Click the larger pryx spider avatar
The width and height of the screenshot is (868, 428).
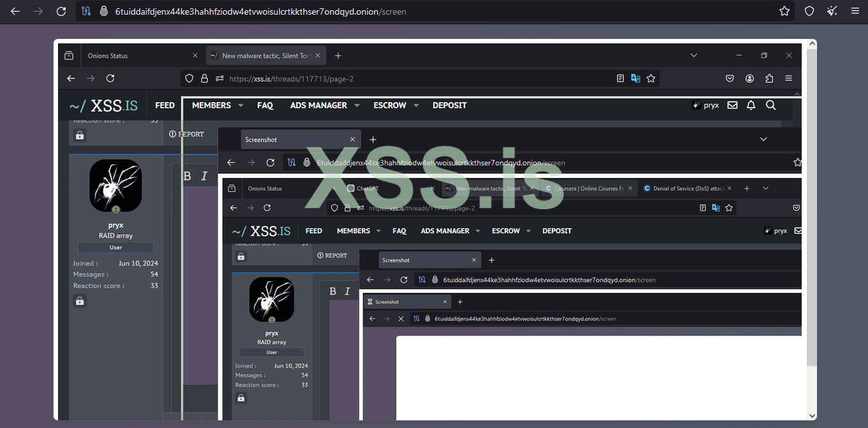pos(116,186)
